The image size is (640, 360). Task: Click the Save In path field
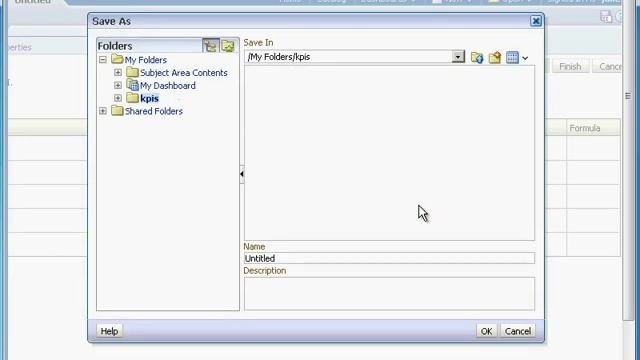(x=348, y=57)
